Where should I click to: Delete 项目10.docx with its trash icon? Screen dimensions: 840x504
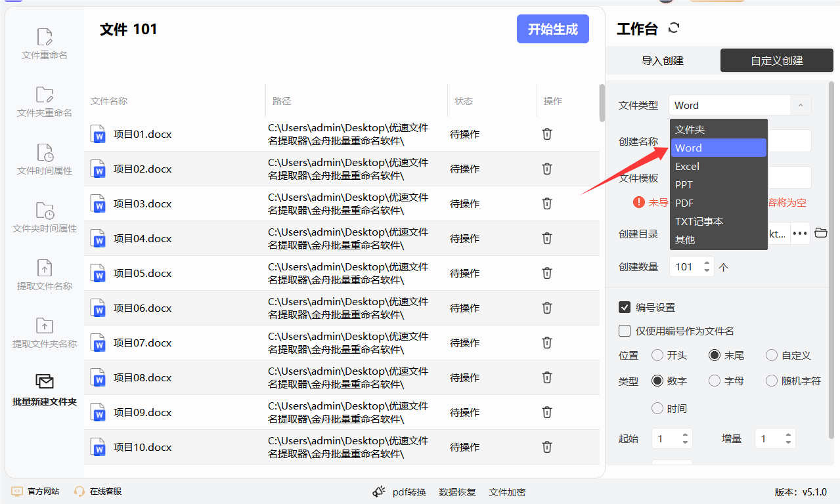point(546,447)
